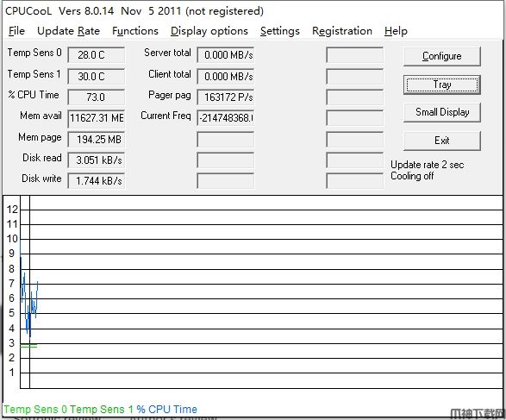506x420 pixels.
Task: Click the % CPU Time value 73.0
Action: tap(97, 97)
